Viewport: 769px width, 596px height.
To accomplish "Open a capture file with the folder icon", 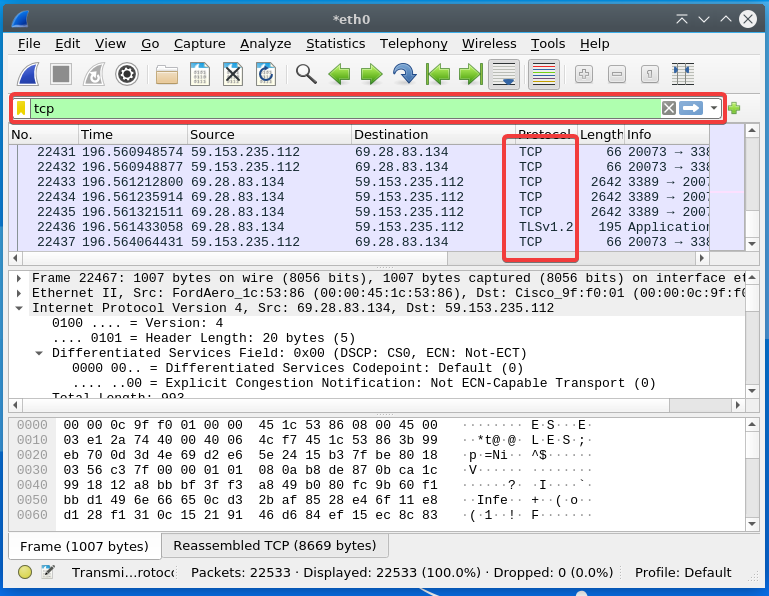I will 167,75.
